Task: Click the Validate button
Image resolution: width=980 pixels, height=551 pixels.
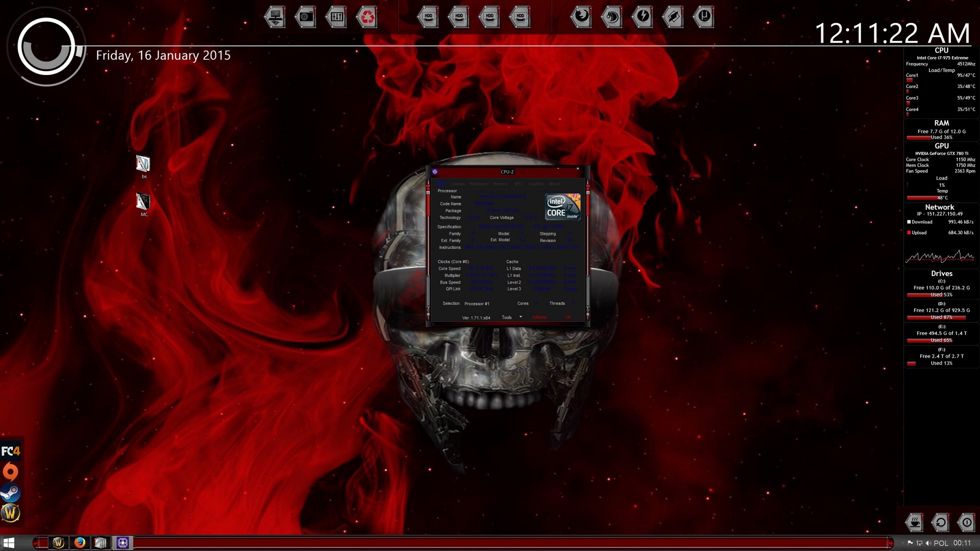Action: 539,317
